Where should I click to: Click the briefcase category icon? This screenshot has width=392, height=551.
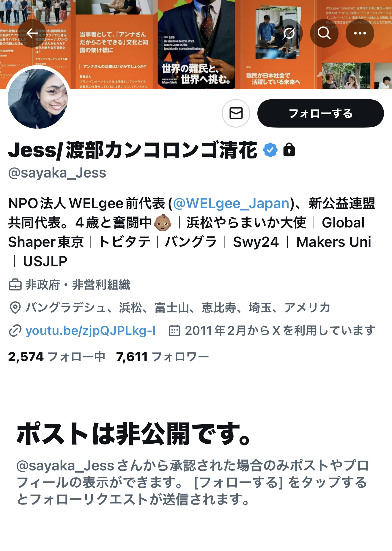click(x=15, y=285)
